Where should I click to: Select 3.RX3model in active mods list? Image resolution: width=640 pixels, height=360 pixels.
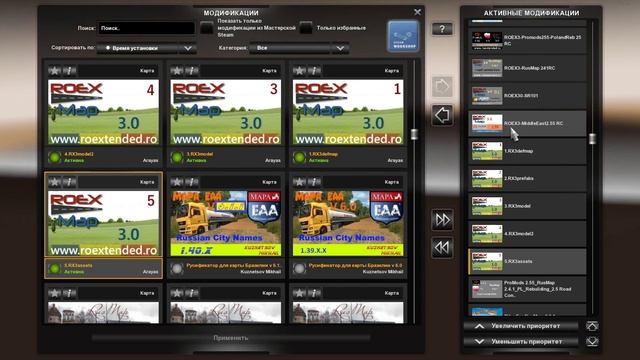527,206
